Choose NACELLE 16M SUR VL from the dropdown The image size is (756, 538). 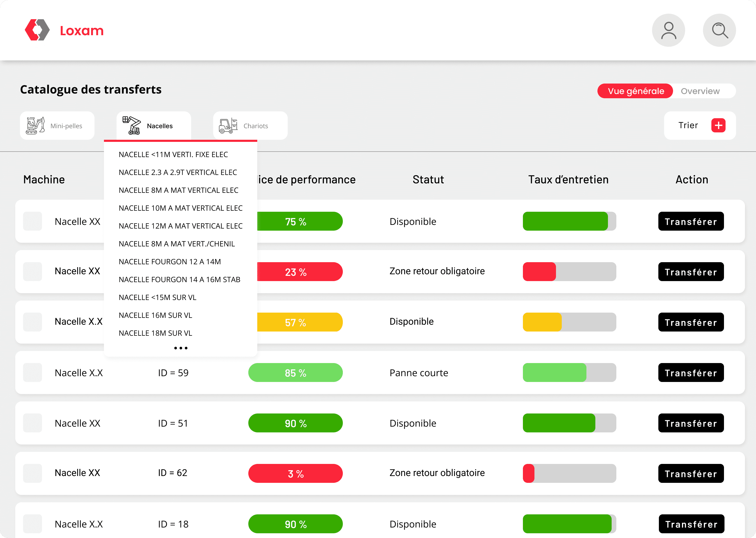tap(155, 315)
